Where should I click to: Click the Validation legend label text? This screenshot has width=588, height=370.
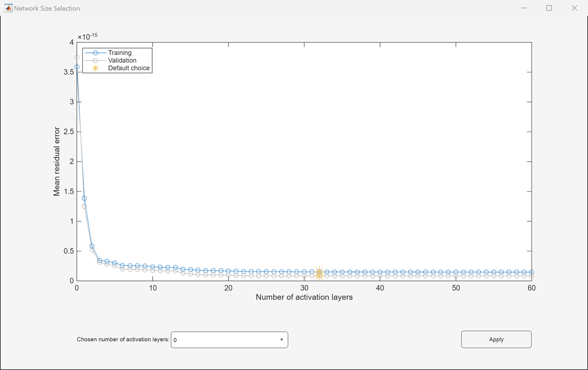[x=122, y=60]
